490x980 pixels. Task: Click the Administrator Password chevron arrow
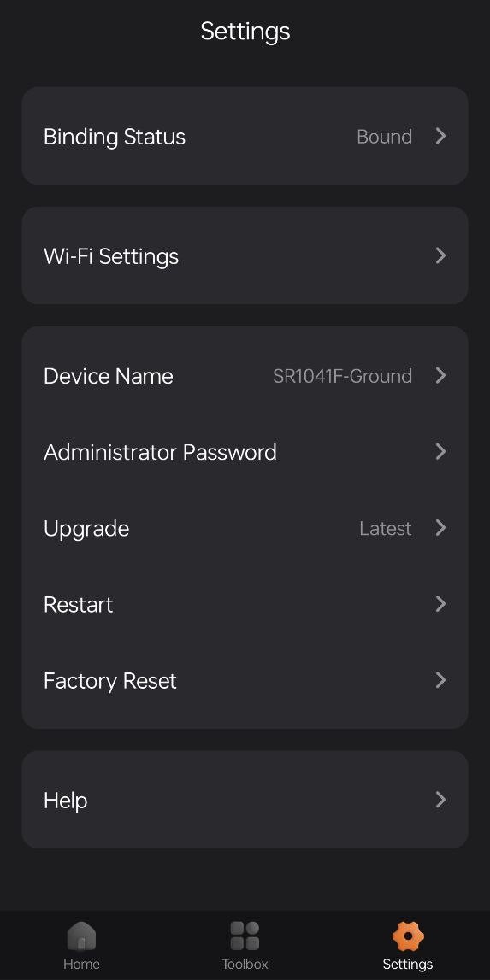[440, 451]
